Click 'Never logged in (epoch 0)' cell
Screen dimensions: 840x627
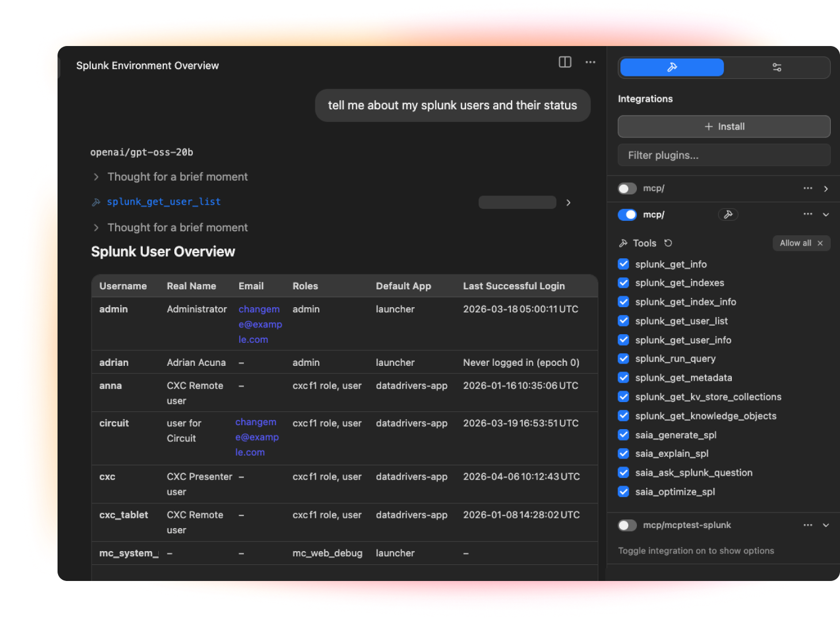pos(521,362)
